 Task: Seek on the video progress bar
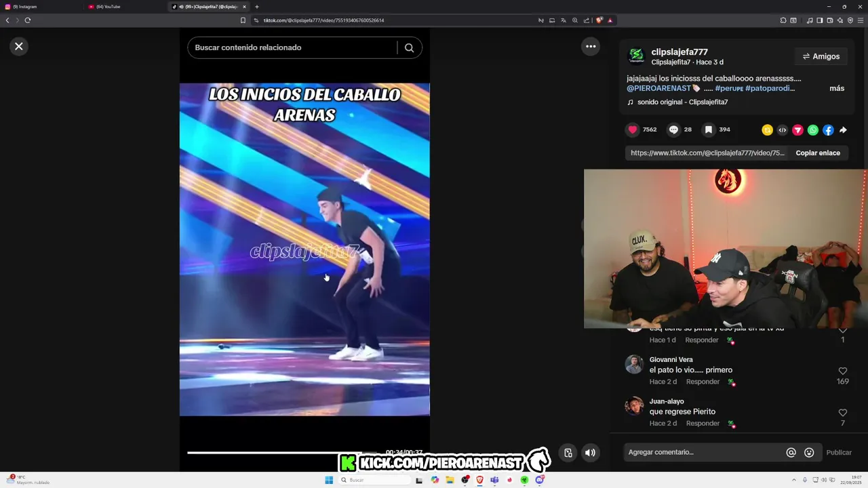pyautogui.click(x=282, y=453)
